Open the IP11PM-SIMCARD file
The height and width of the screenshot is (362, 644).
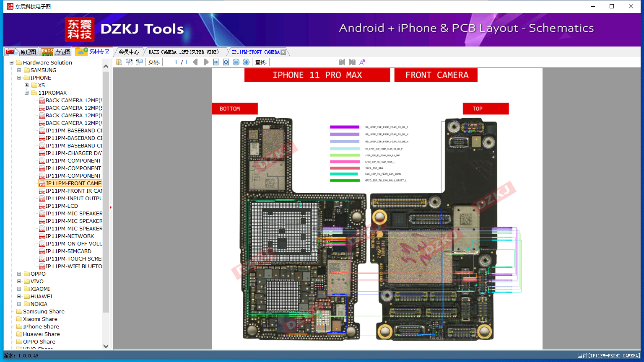(x=65, y=251)
